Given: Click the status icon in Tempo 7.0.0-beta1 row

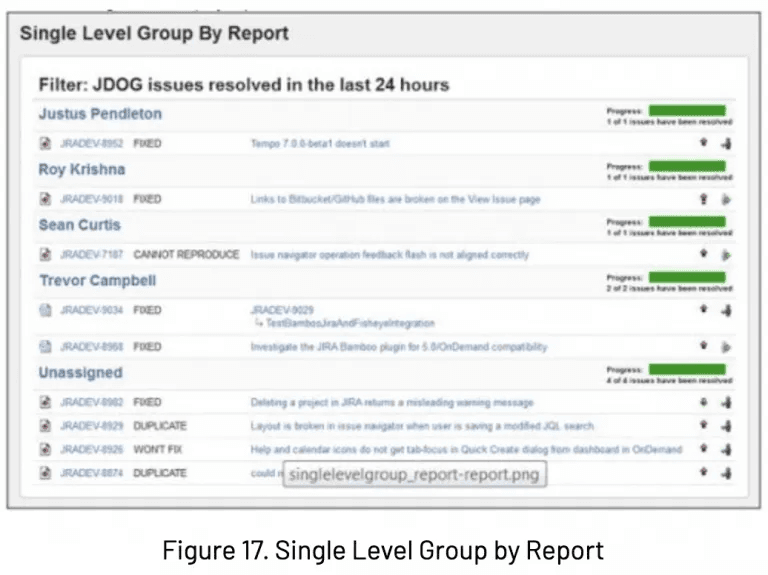Looking at the screenshot, I should point(726,144).
